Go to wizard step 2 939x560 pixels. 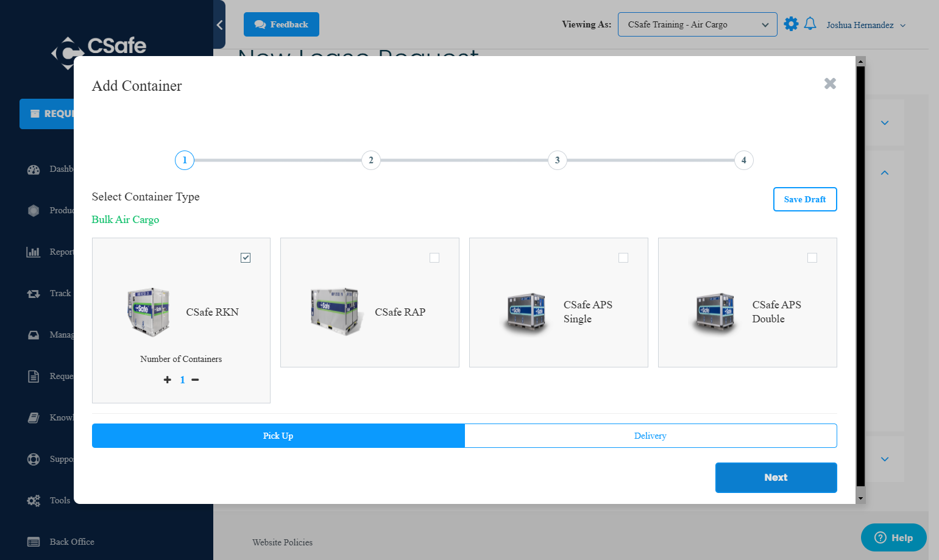click(371, 160)
